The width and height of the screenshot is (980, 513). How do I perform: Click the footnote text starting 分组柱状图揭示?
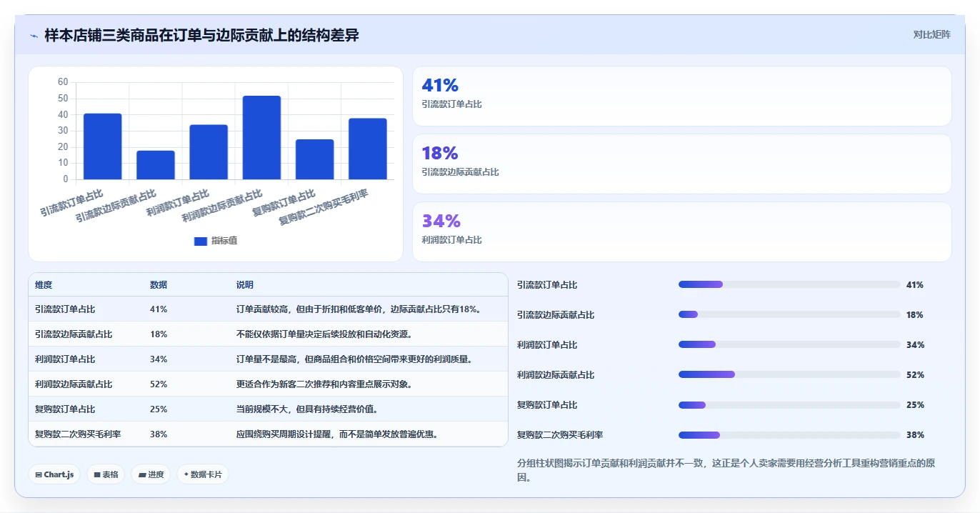[x=726, y=470]
